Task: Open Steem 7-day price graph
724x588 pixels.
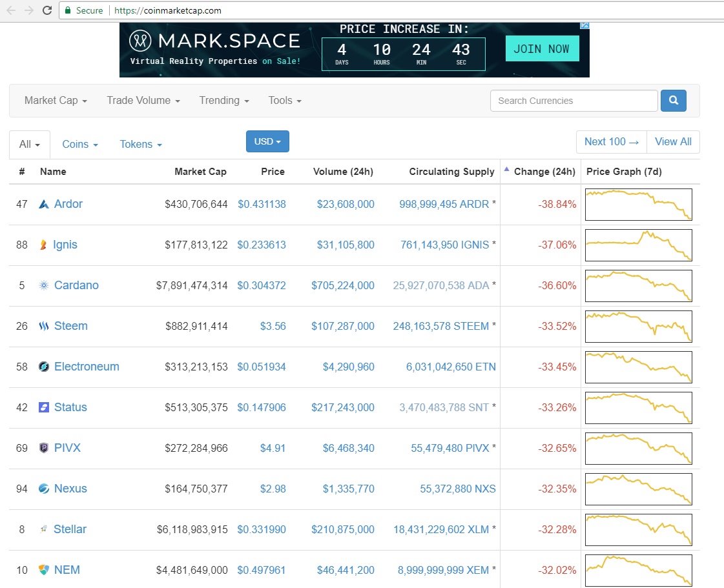Action: click(639, 327)
